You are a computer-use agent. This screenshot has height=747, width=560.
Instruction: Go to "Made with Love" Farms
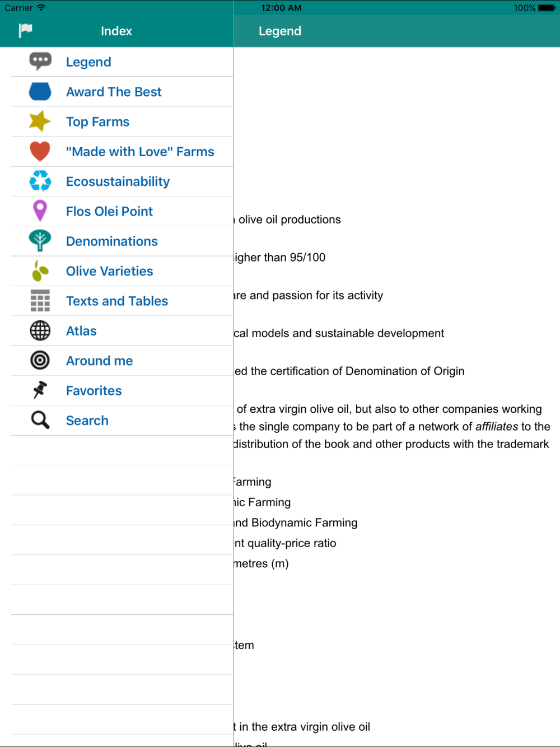pyautogui.click(x=122, y=152)
